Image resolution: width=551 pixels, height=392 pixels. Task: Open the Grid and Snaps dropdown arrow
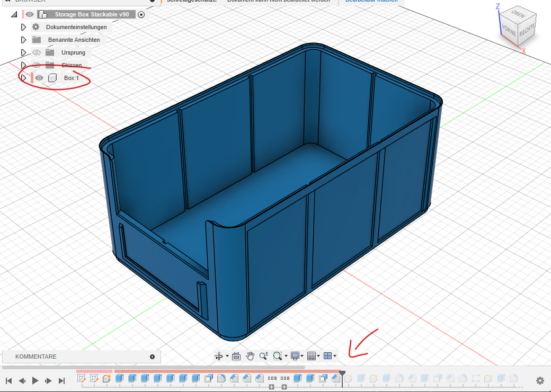318,356
